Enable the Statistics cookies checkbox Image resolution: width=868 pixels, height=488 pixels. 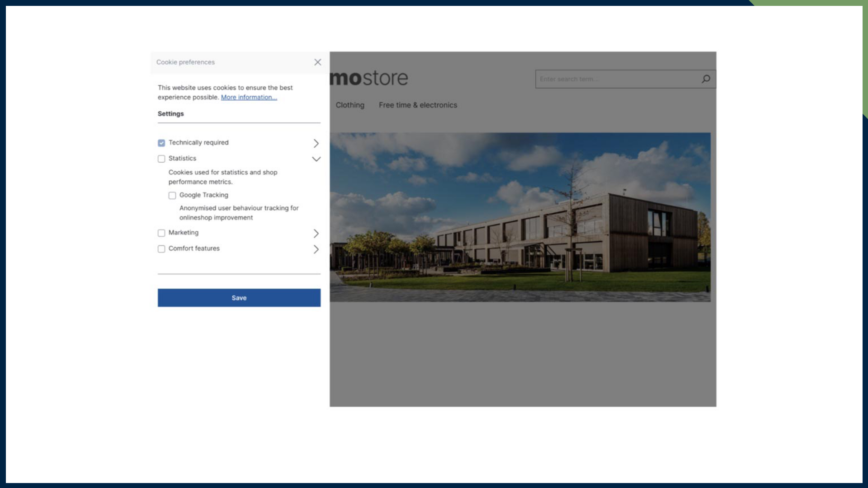point(161,159)
